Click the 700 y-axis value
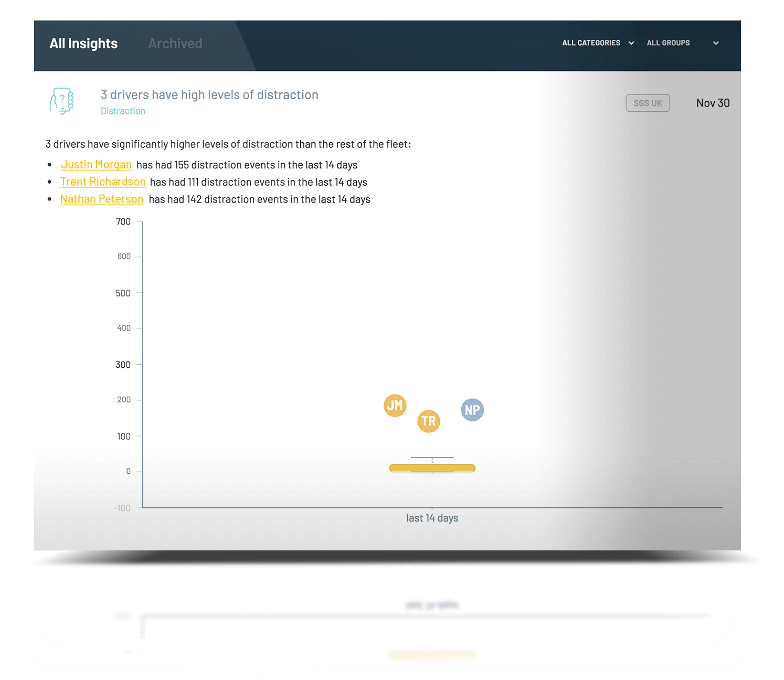This screenshot has height=680, width=784. coord(123,222)
